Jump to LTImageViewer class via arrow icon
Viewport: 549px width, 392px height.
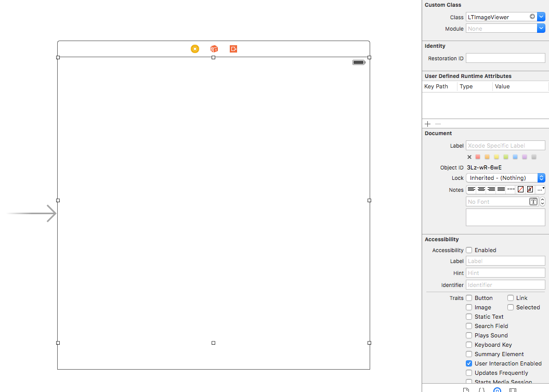[x=532, y=17]
